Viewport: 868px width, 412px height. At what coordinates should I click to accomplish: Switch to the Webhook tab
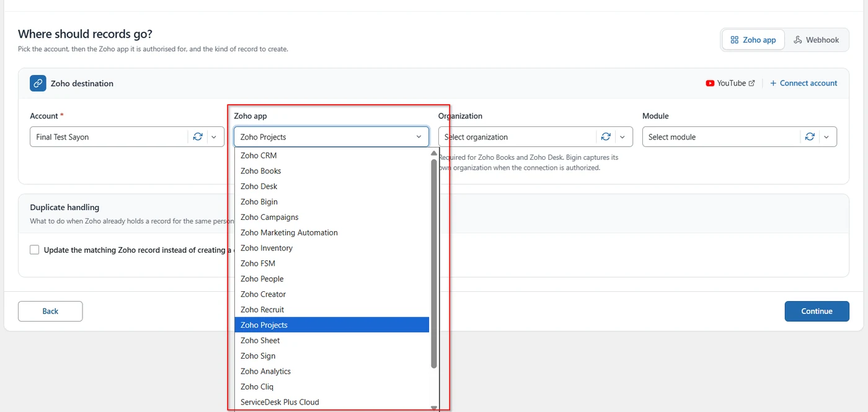(x=817, y=40)
